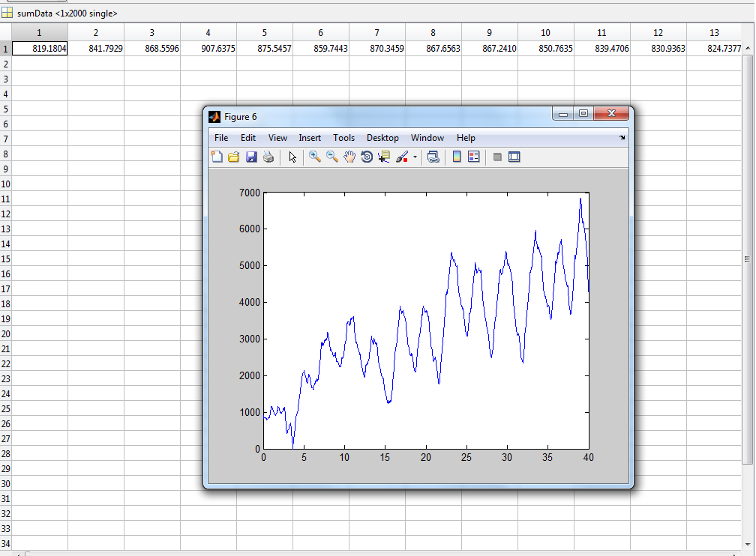
Task: Open the Desktop menu
Action: pyautogui.click(x=382, y=138)
